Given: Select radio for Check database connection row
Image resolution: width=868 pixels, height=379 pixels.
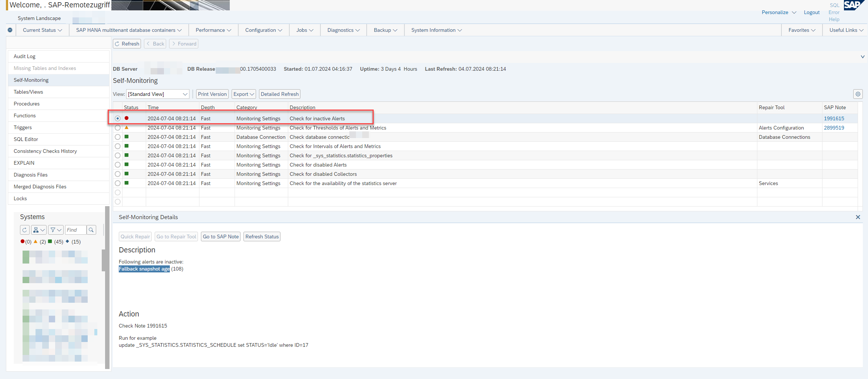Looking at the screenshot, I should pyautogui.click(x=118, y=137).
